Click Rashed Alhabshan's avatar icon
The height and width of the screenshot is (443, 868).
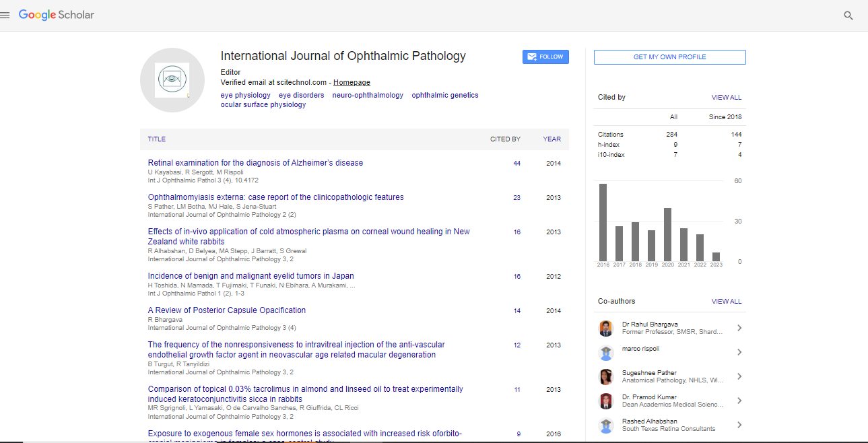pos(606,425)
